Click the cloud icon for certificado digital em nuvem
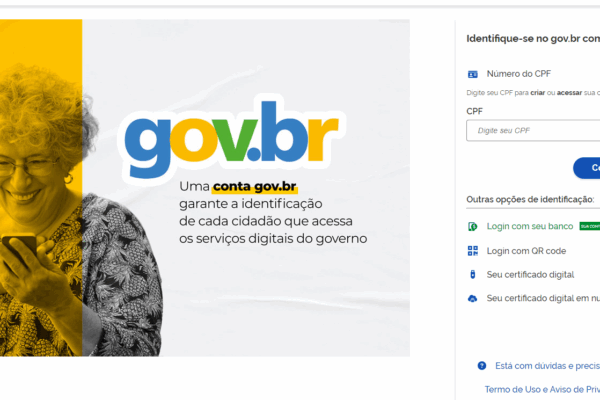 pyautogui.click(x=473, y=298)
